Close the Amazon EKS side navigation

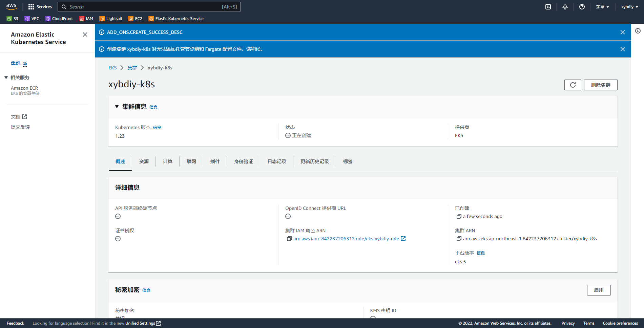coord(85,35)
